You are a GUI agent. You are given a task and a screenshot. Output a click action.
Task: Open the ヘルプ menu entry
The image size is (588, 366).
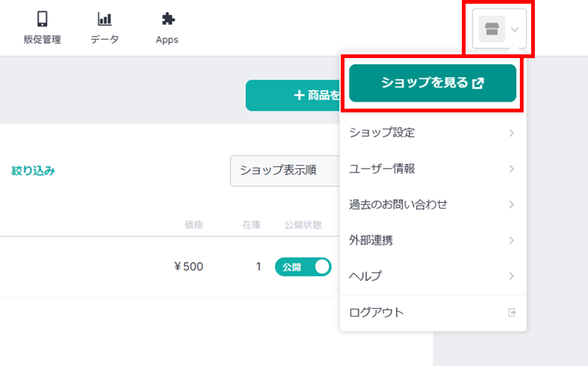(365, 276)
